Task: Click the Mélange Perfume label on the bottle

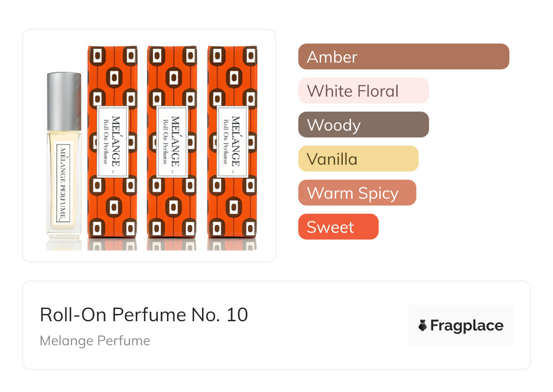Action: [x=62, y=183]
